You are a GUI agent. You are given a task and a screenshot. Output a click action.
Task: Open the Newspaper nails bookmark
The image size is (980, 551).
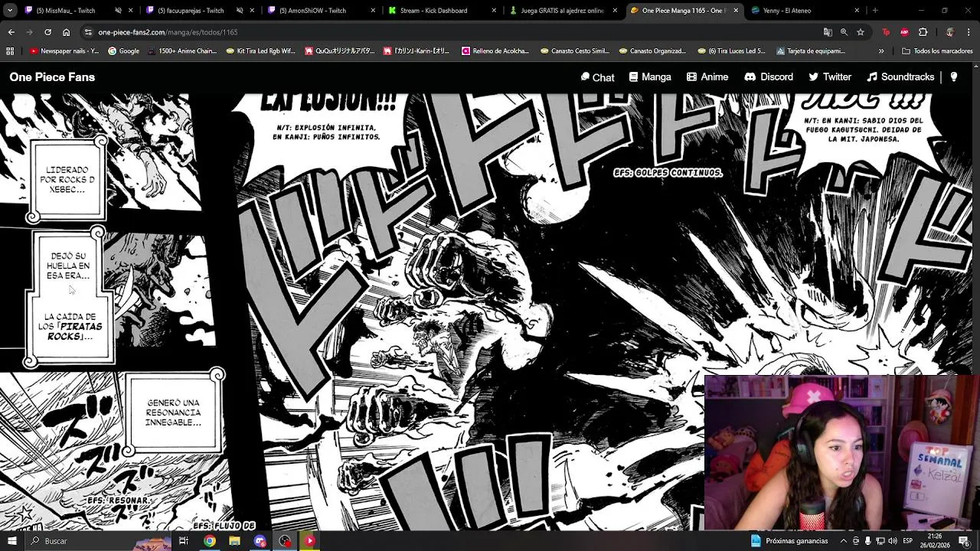[64, 51]
